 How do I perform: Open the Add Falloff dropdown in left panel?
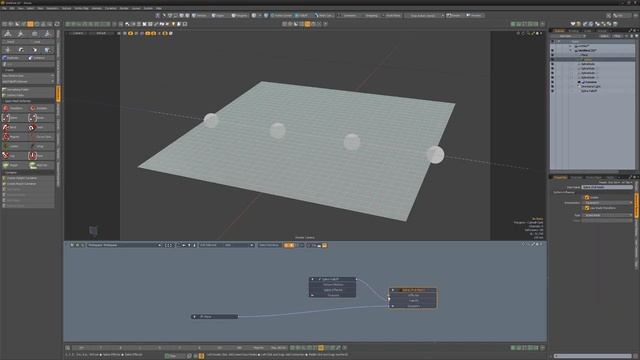pyautogui.click(x=28, y=81)
